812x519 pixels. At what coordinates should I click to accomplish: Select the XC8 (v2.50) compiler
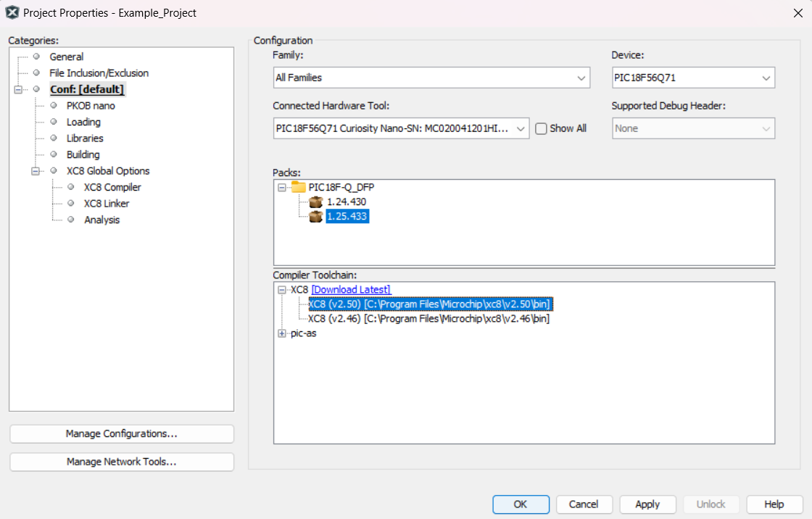tap(431, 304)
